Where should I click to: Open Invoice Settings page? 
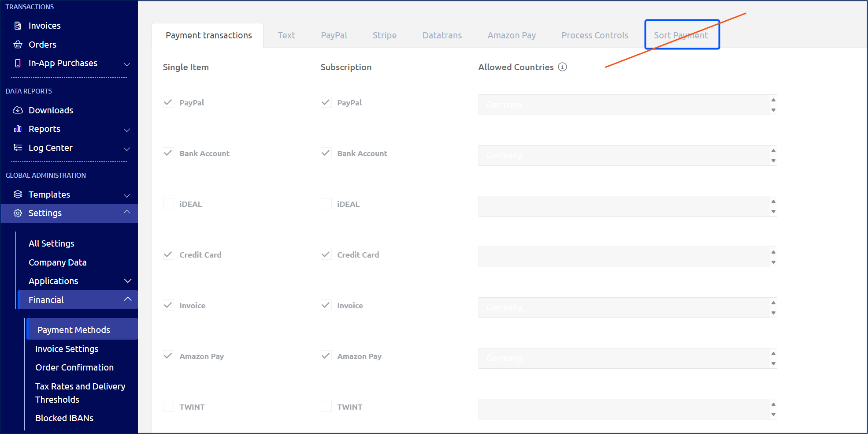tap(67, 349)
